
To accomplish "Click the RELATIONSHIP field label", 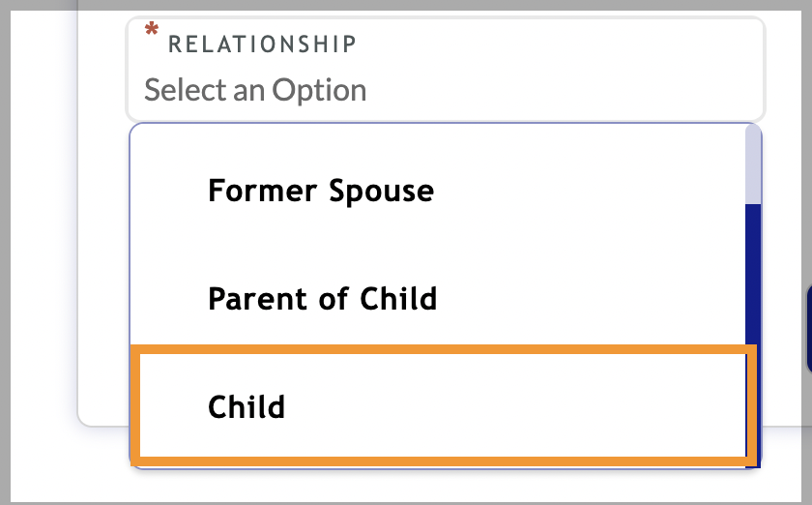I will [262, 44].
